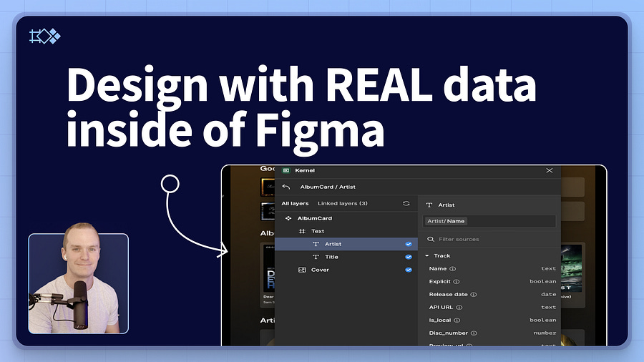This screenshot has height=362, width=644.
Task: Choose the Name text source
Action: coord(492,269)
